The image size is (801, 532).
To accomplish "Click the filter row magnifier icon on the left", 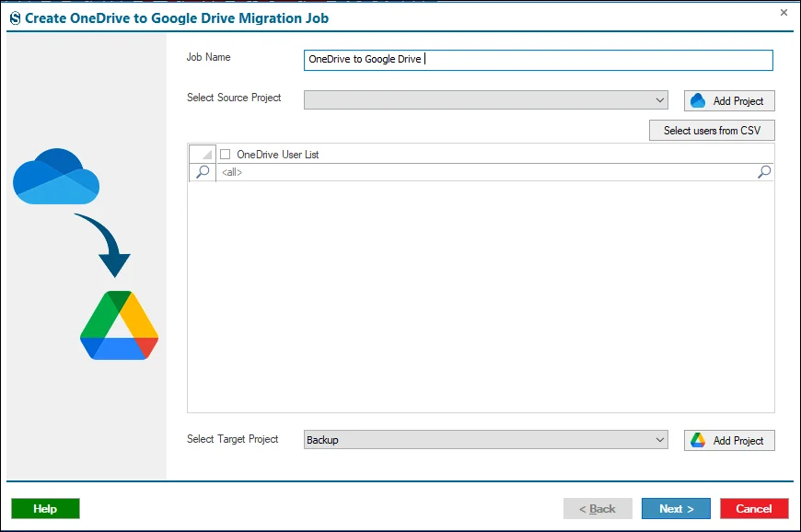I will (203, 171).
